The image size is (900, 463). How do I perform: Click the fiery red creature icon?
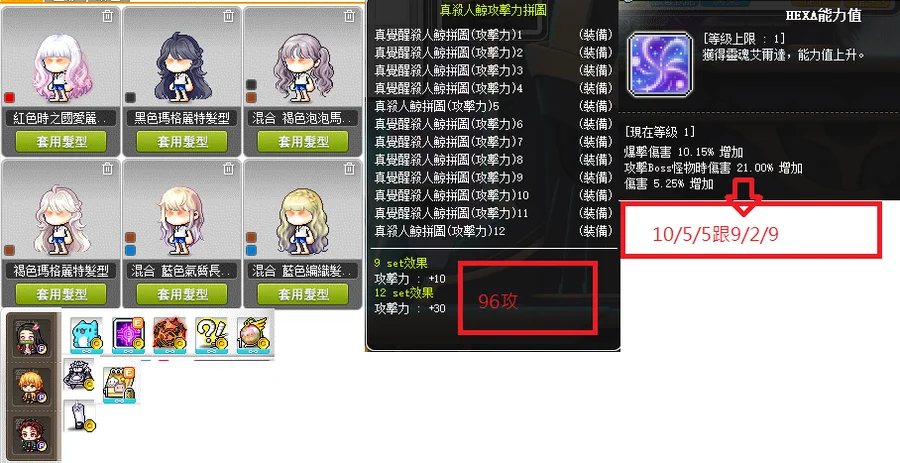[x=169, y=334]
